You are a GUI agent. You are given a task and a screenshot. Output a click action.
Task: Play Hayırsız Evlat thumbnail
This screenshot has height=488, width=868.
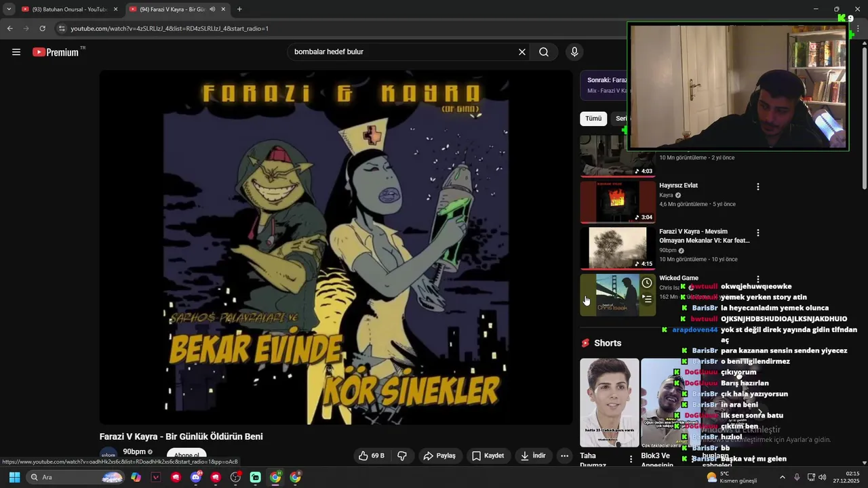click(618, 201)
